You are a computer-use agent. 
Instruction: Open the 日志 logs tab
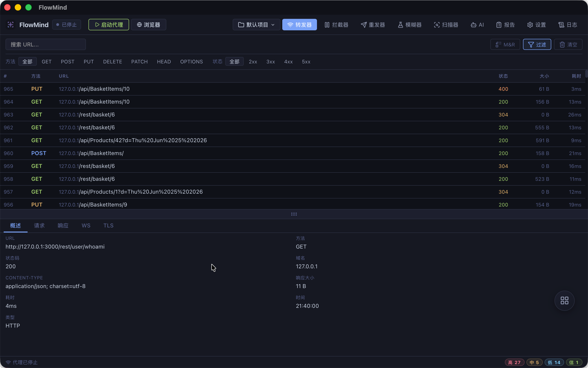click(x=568, y=25)
